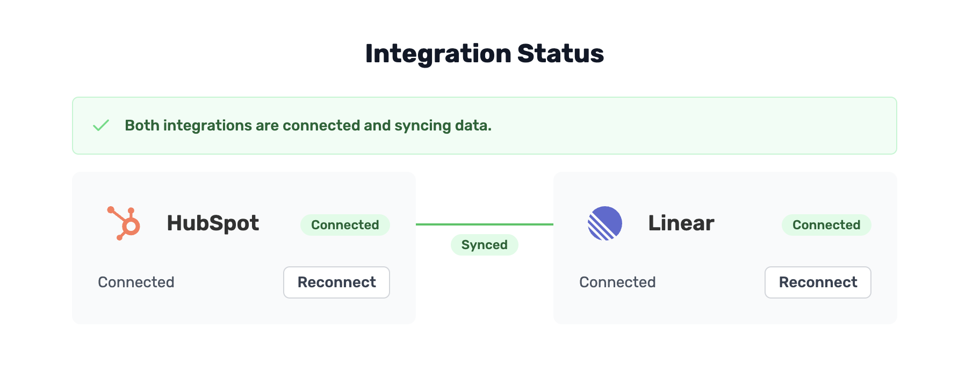Screen dimensions: 980x378
Task: Click the green Synced status indicator
Action: coord(484,244)
